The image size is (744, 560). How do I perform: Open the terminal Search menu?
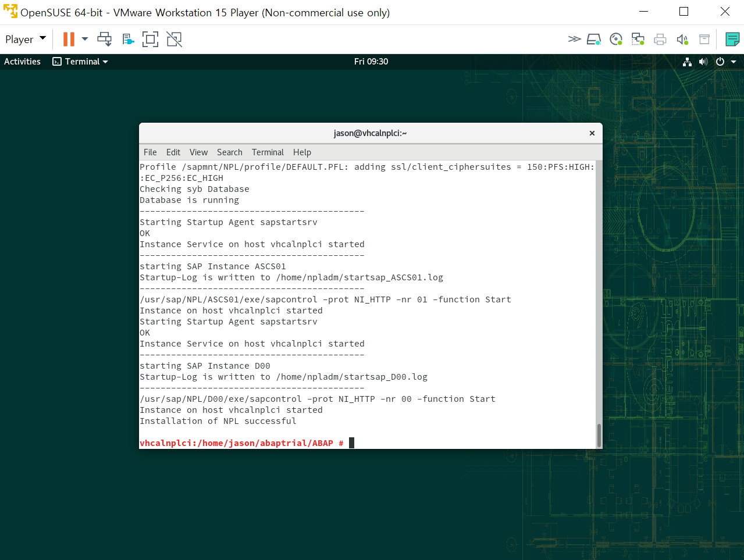pos(230,152)
